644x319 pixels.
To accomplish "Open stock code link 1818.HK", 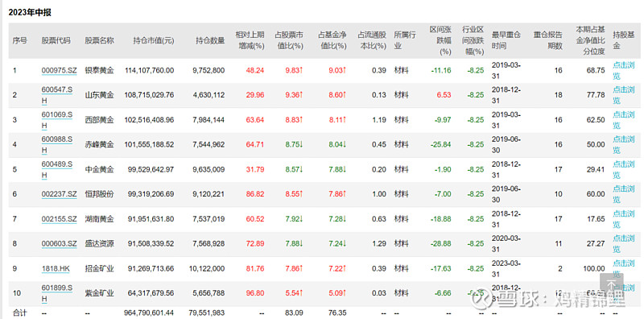I will click(x=56, y=268).
